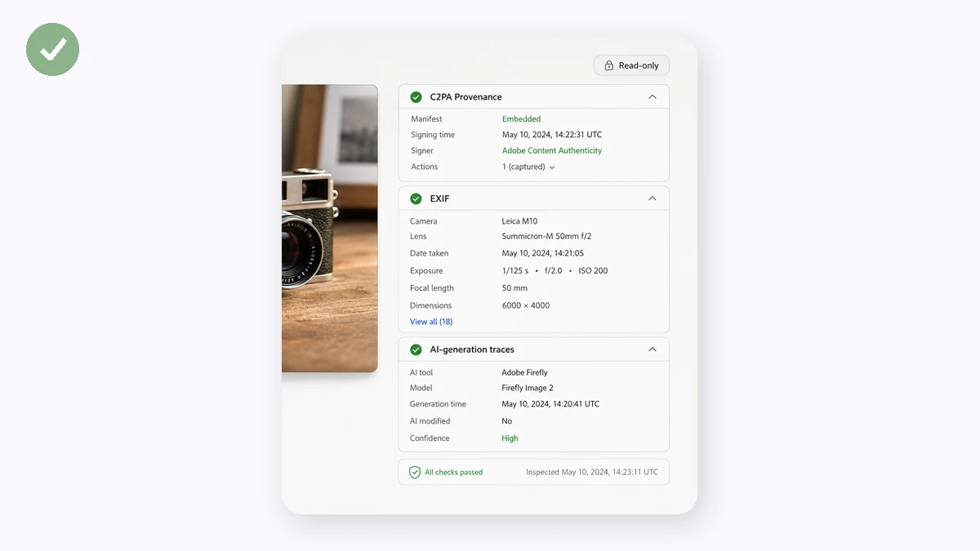This screenshot has width=980, height=551.
Task: Click the generation time value 14:20:41 UTC
Action: click(550, 404)
